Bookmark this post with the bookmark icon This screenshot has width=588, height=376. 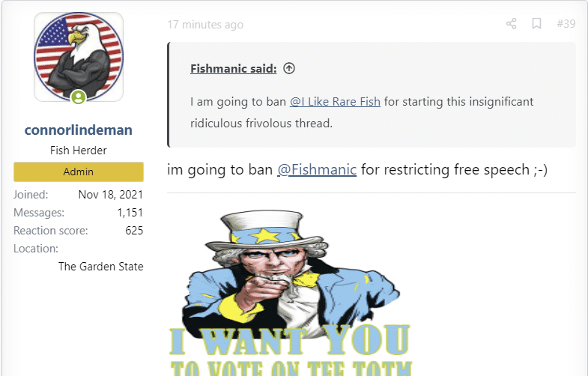(536, 24)
